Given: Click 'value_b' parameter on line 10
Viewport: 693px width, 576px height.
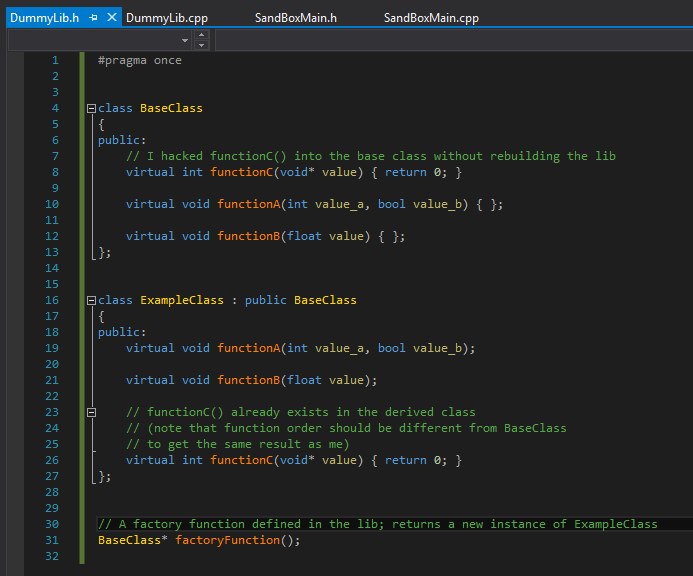Looking at the screenshot, I should pyautogui.click(x=438, y=204).
